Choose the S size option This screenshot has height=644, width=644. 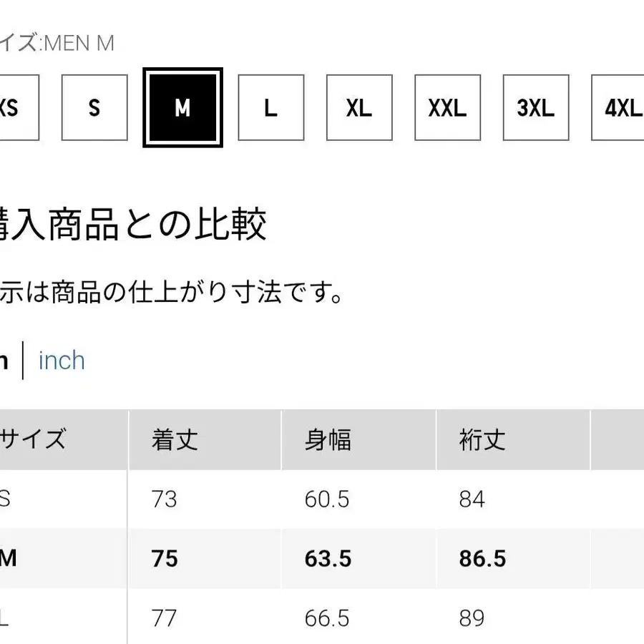coord(94,108)
